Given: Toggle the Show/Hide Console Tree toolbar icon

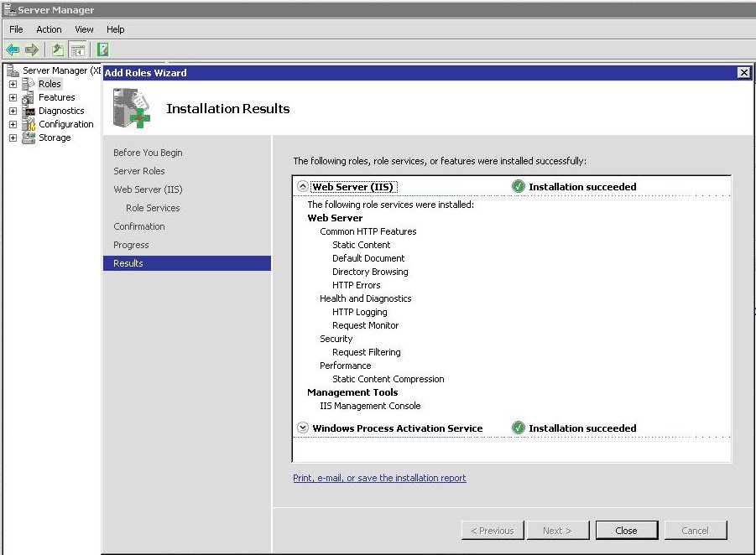Looking at the screenshot, I should [78, 49].
